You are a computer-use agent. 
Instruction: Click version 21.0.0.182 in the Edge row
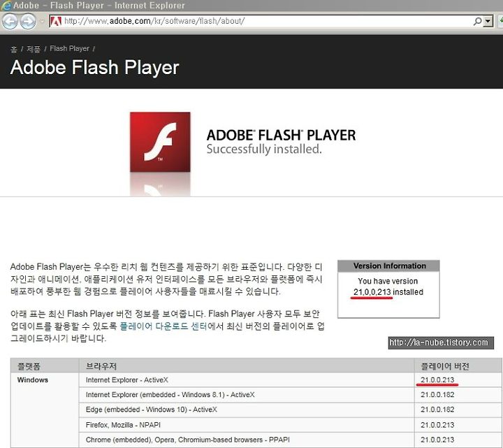437,410
